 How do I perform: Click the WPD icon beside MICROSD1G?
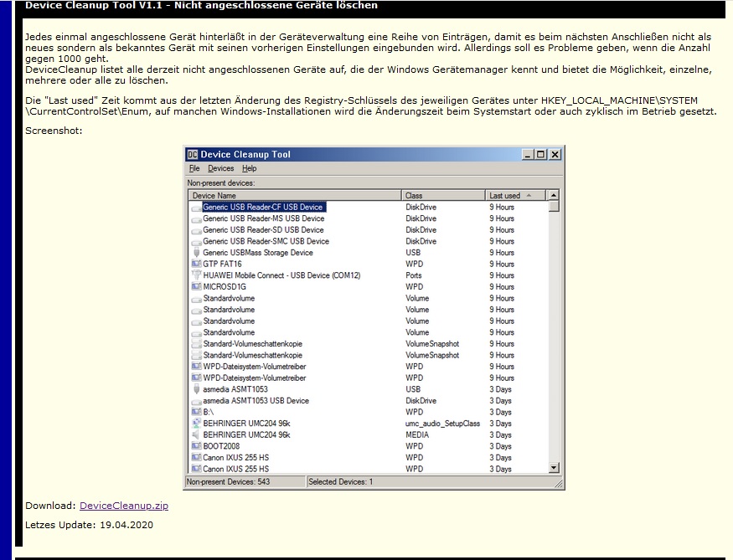coord(196,286)
